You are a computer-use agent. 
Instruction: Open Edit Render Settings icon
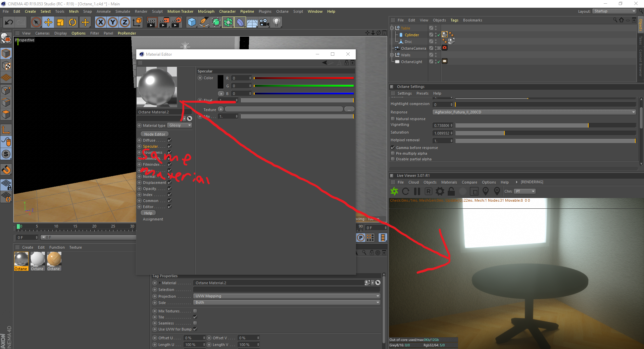(x=177, y=22)
